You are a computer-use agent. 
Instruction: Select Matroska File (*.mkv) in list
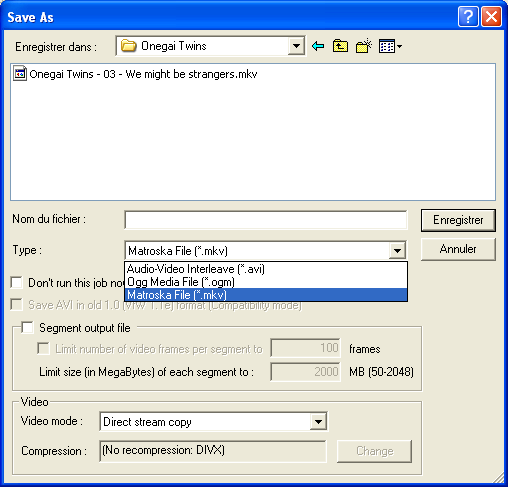[266, 295]
